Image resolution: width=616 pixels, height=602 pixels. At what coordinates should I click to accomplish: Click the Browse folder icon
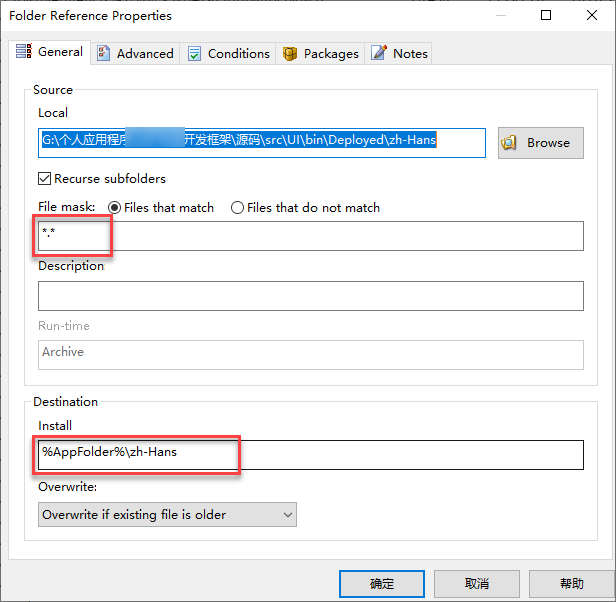tap(509, 143)
